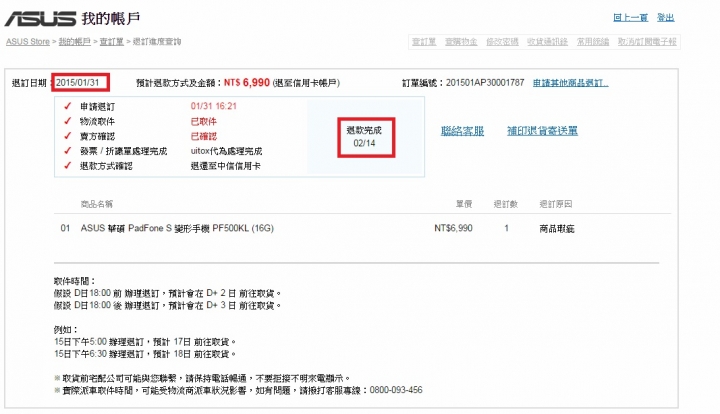This screenshot has height=414, width=720.
Task: Click the red checkmark beside 物流取件
Action: point(68,121)
